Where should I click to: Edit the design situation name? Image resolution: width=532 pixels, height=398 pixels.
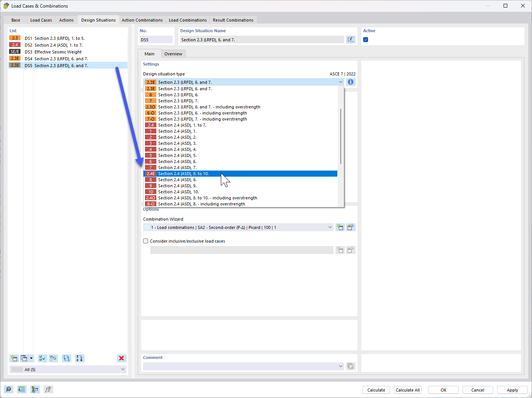coord(351,39)
